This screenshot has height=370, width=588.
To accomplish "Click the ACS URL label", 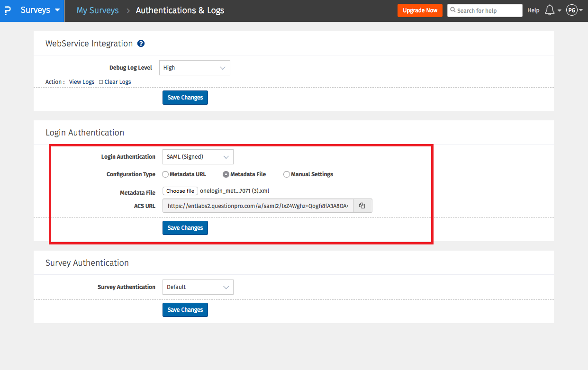I will [145, 206].
